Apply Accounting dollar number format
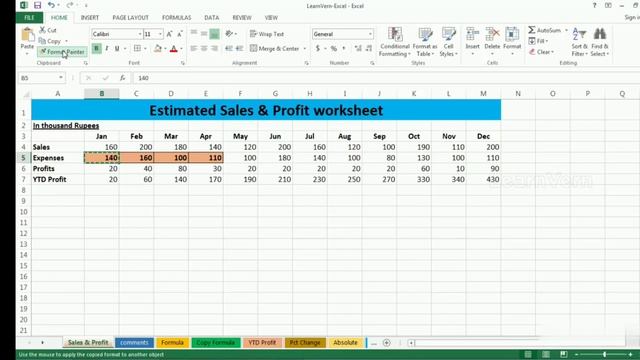640x360 pixels. (318, 49)
